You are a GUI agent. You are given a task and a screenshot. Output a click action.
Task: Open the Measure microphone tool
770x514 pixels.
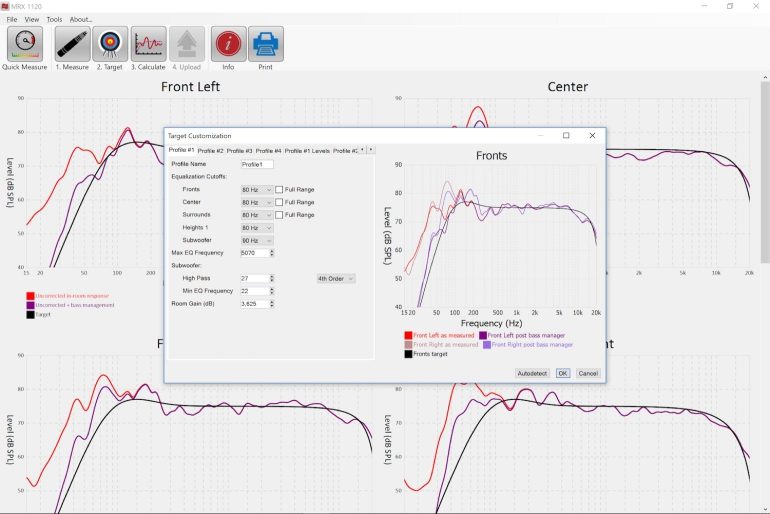(72, 44)
